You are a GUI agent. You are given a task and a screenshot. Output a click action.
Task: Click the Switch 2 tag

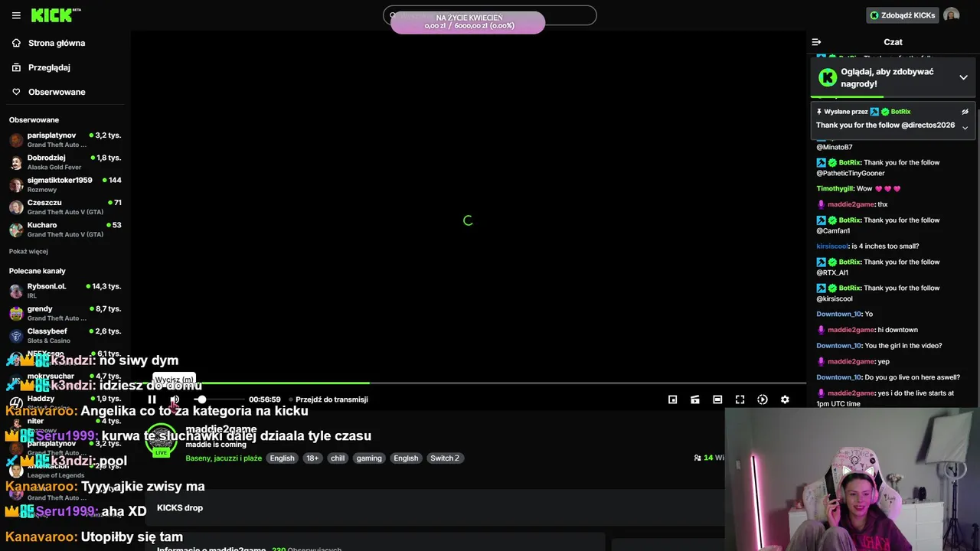(x=445, y=458)
